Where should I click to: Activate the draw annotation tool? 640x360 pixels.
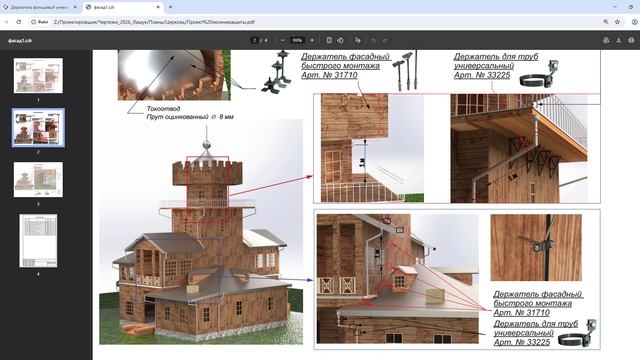358,40
